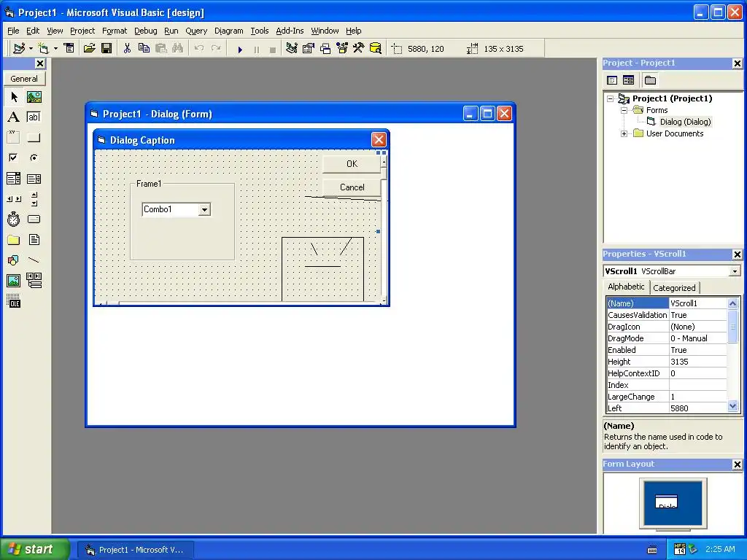Select the VScrollBar control tool
Image resolution: width=747 pixels, height=560 pixels.
(x=34, y=199)
